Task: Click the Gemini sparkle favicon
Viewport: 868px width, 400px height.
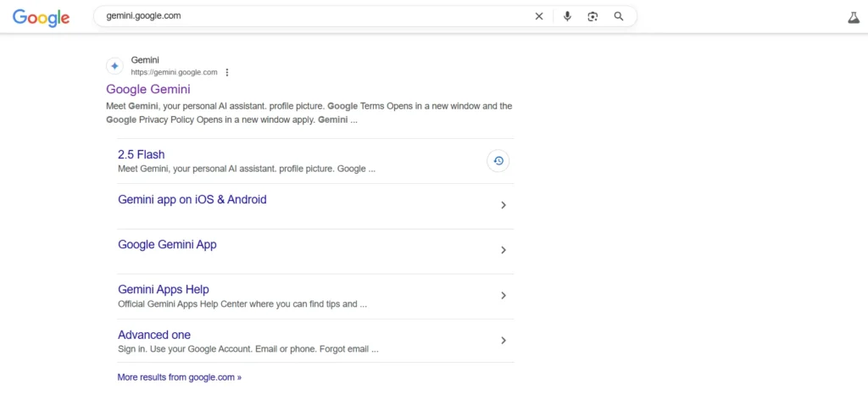Action: [x=114, y=66]
